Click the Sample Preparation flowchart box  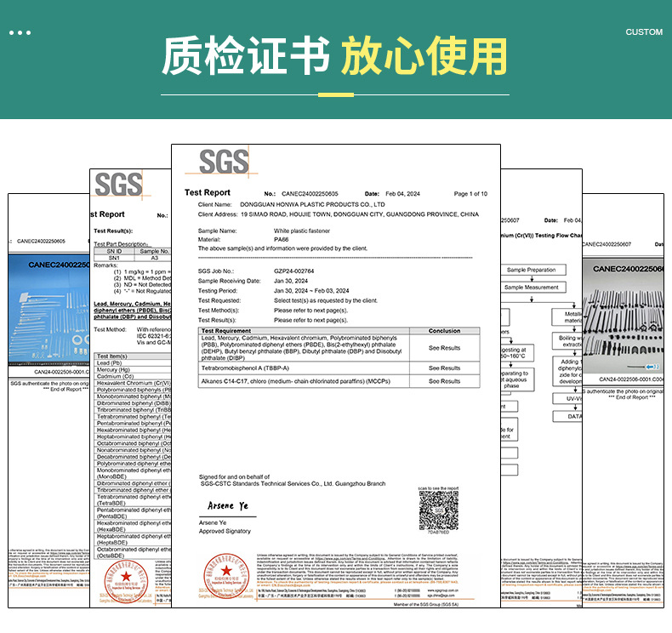click(533, 270)
